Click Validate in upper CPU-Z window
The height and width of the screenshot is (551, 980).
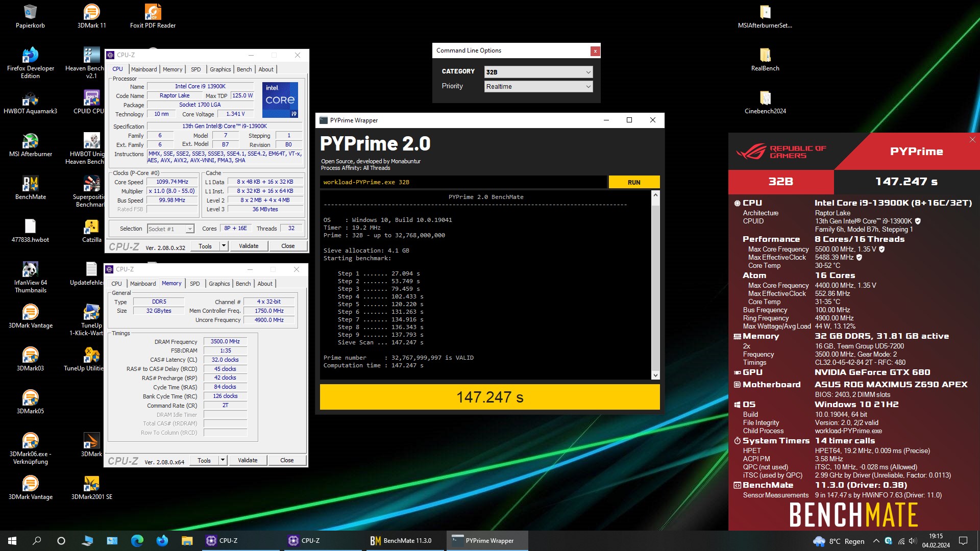(x=249, y=246)
